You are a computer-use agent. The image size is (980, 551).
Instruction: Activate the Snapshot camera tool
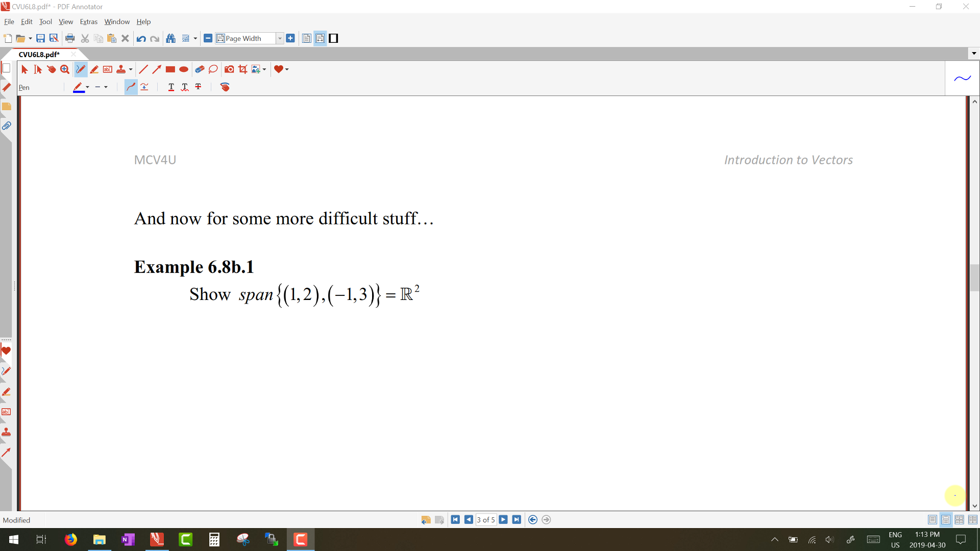(229, 69)
